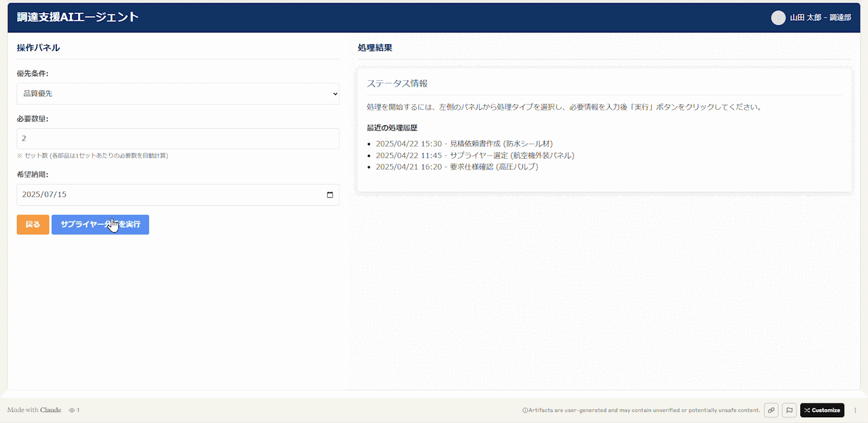This screenshot has height=423, width=868.
Task: Open the 品質優先 priority dropdown
Action: (178, 94)
